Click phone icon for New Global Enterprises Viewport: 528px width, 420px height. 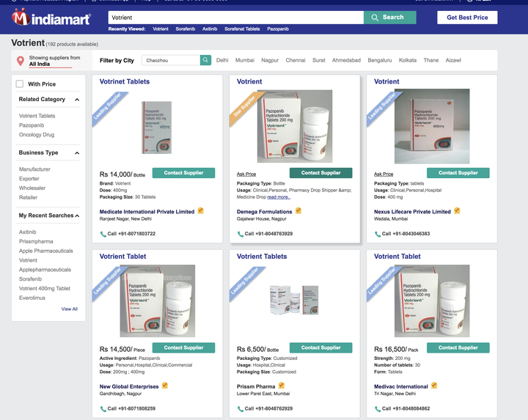click(103, 409)
